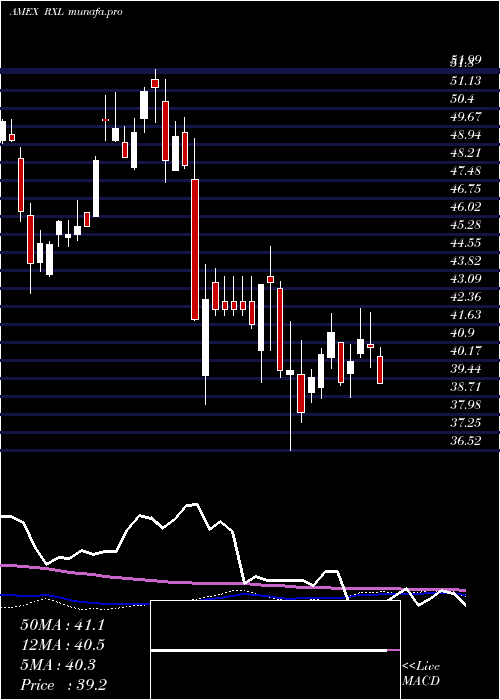Click the 38.71 price axis label
Viewport: 500px width, 700px height.
point(466,387)
